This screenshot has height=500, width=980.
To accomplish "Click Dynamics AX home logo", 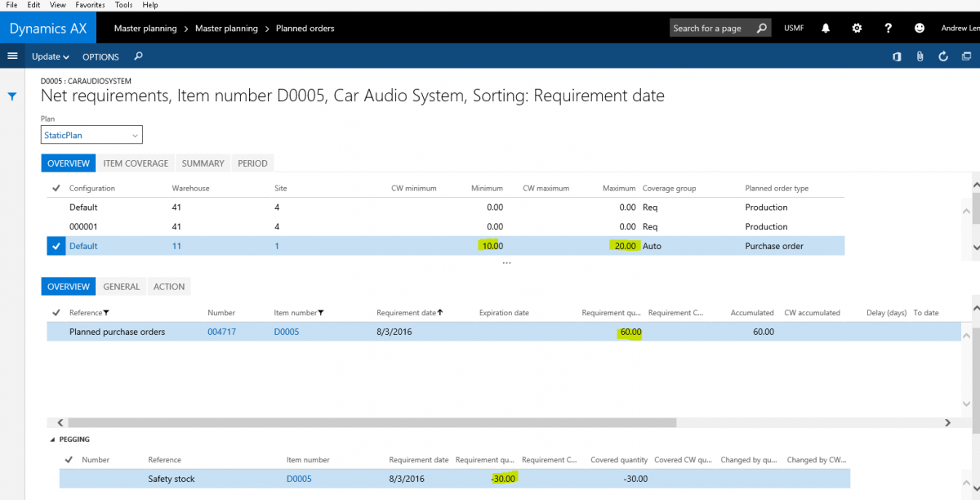I will click(x=47, y=28).
